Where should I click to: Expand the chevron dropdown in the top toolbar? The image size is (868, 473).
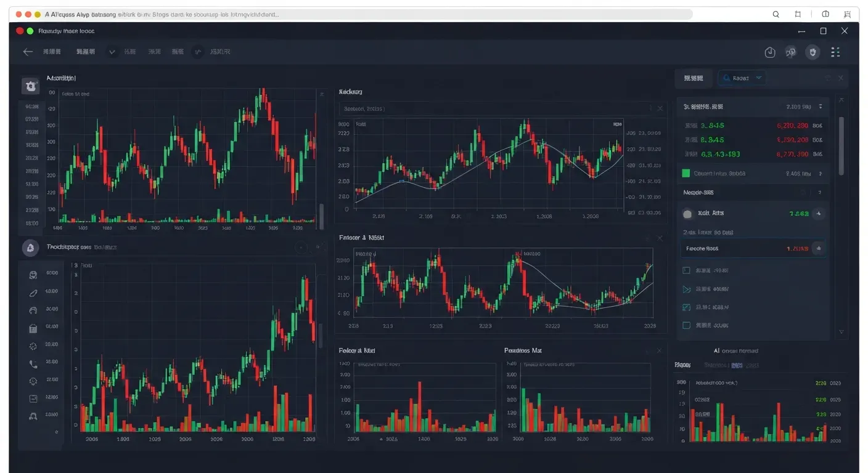[112, 52]
